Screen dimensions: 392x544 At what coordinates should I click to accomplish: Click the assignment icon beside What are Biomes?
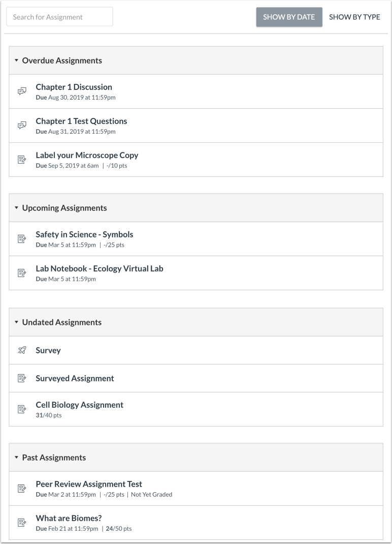(22, 523)
